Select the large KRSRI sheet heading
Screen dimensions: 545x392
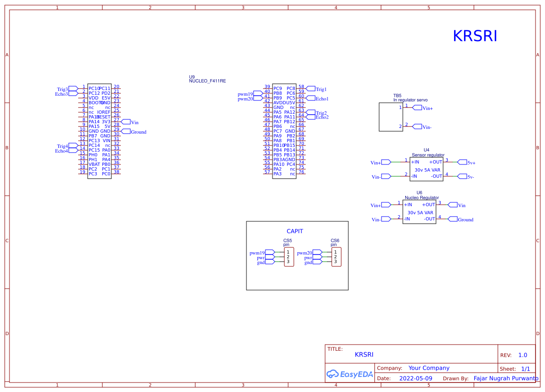click(475, 36)
